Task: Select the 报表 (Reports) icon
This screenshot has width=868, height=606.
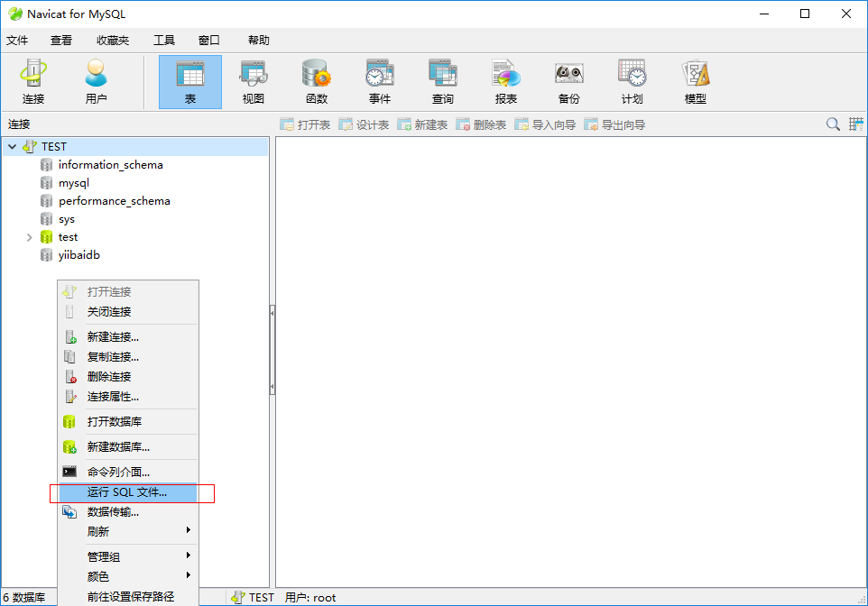Action: coord(506,80)
